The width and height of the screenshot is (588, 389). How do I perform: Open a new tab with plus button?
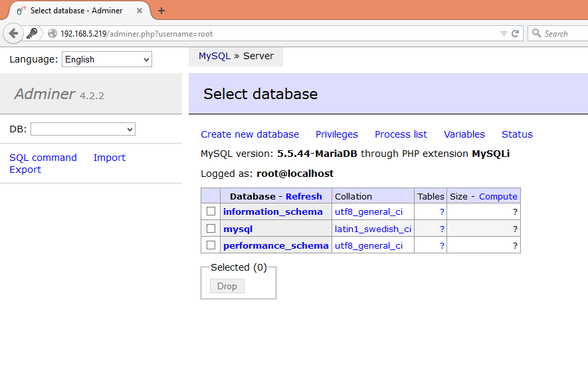coord(161,11)
